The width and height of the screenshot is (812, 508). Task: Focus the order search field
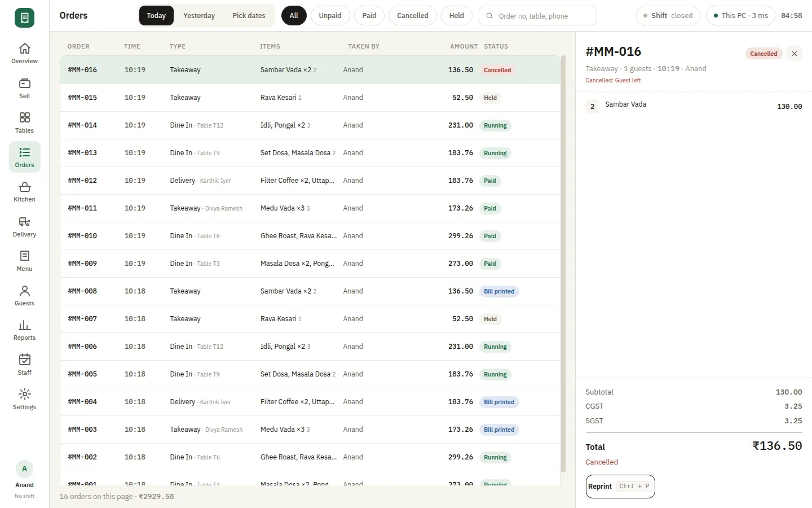point(538,16)
